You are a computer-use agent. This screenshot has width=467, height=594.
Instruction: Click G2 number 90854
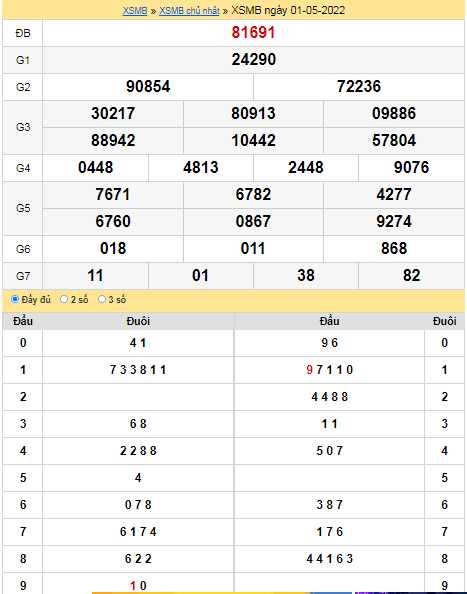148,86
